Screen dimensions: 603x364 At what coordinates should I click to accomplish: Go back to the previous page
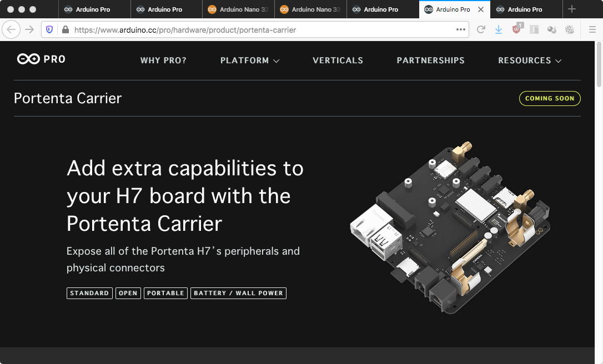pos(11,29)
